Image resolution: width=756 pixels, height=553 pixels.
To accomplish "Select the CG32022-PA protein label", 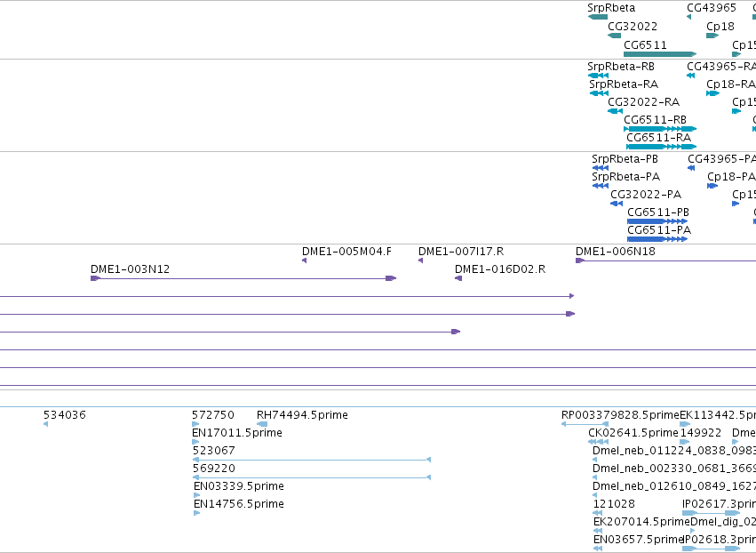I will click(x=646, y=195).
